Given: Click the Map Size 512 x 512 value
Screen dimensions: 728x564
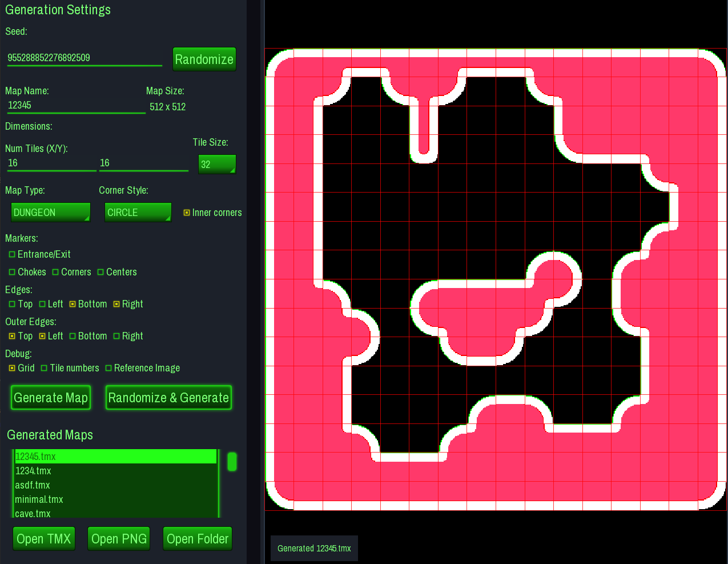Looking at the screenshot, I should tap(168, 107).
